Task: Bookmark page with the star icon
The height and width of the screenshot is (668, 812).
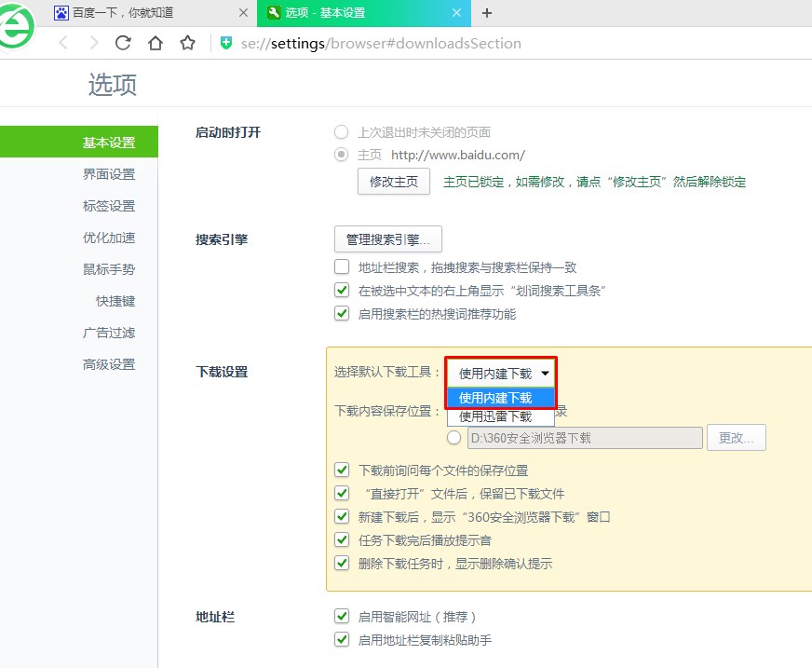Action: coord(187,43)
